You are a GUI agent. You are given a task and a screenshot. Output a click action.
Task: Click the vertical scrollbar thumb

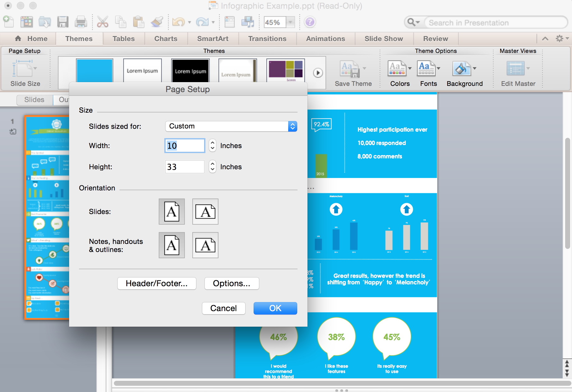568,193
